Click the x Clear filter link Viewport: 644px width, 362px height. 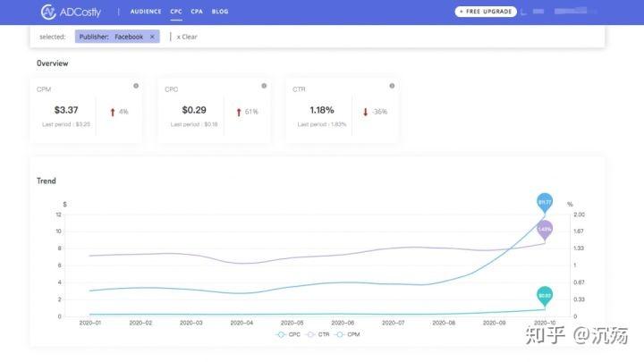(x=187, y=37)
